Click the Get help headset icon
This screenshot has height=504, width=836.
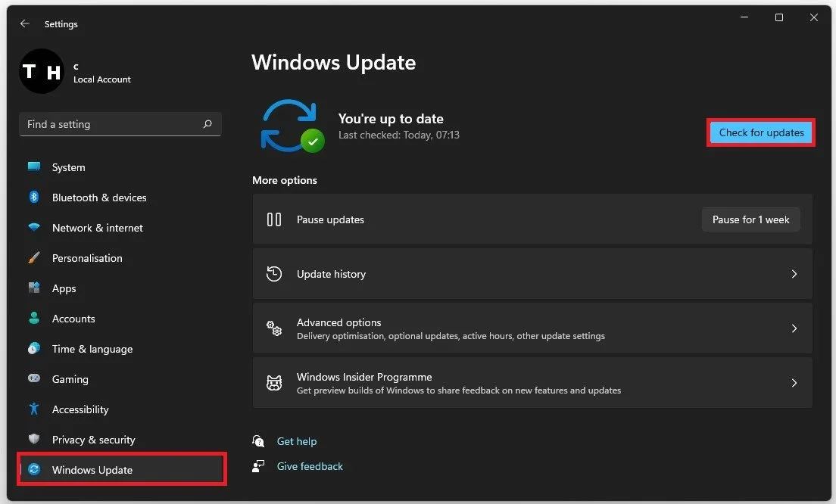258,440
